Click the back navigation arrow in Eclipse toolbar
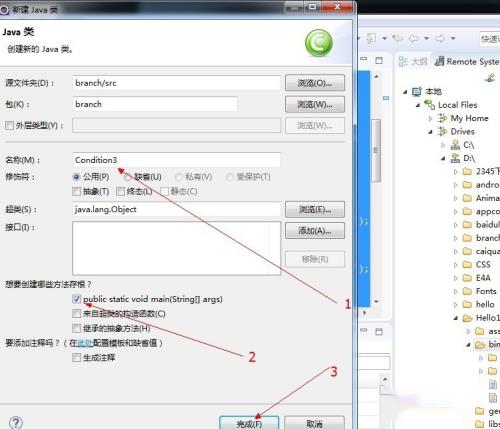The width and height of the screenshot is (500, 429). [x=413, y=39]
